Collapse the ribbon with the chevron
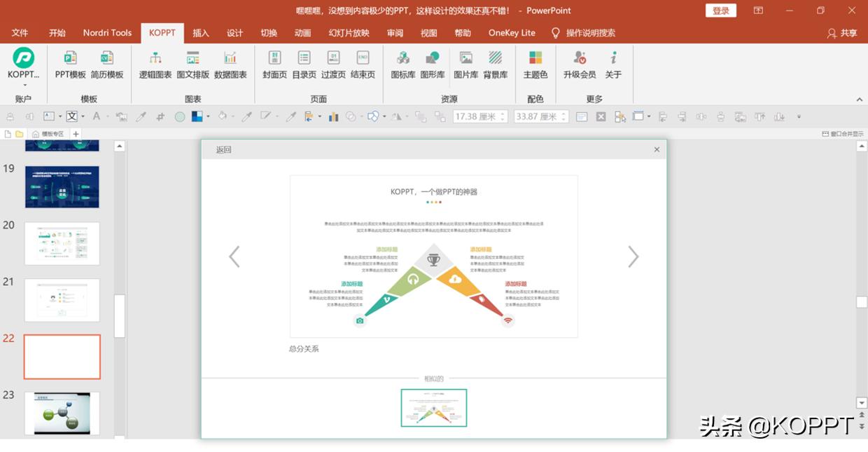The width and height of the screenshot is (868, 452). [x=860, y=99]
